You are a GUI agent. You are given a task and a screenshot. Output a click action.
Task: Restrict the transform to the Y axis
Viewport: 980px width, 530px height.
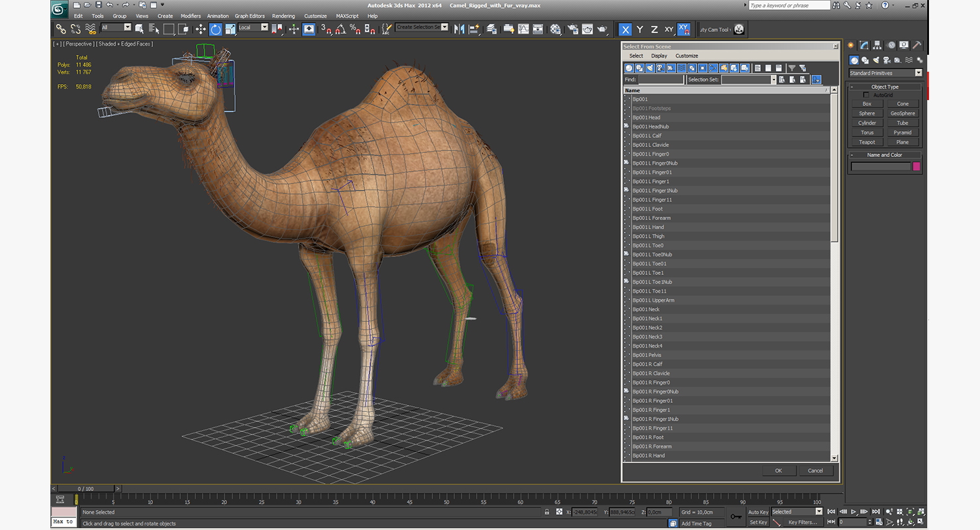click(x=640, y=29)
